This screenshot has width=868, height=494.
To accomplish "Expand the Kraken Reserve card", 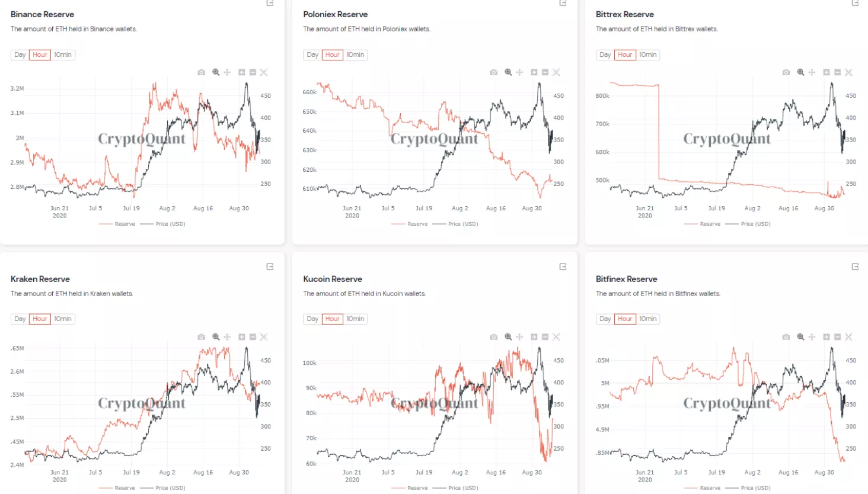I will [x=270, y=267].
